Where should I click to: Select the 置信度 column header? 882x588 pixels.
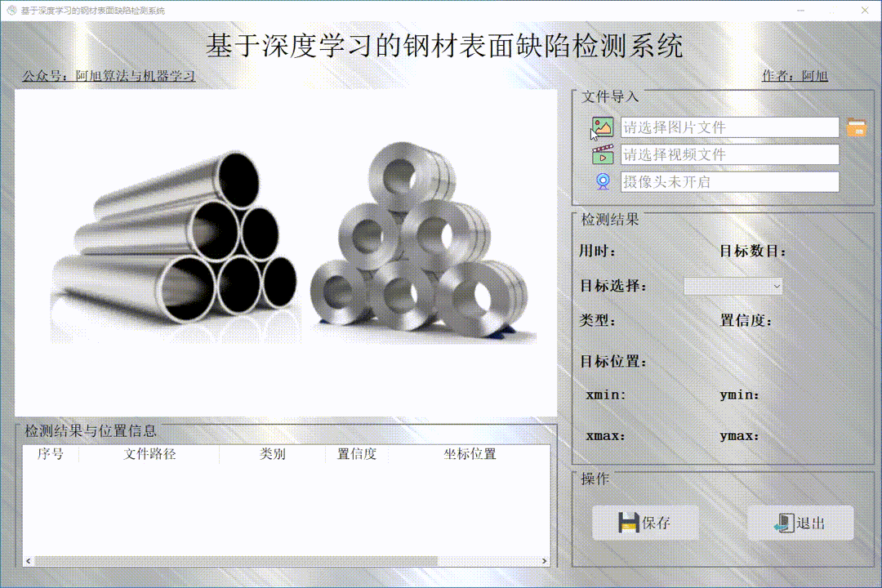click(357, 454)
